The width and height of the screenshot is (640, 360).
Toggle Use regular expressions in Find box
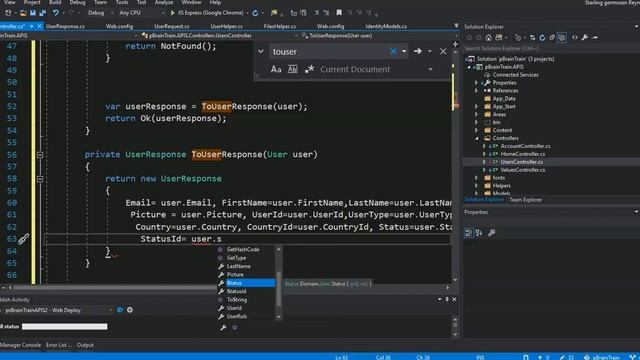(309, 69)
